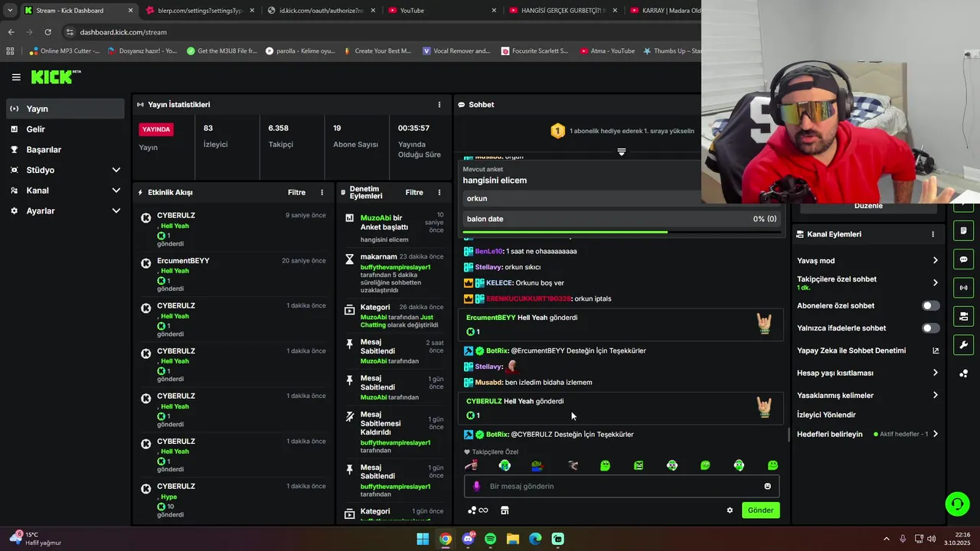The height and width of the screenshot is (551, 980).
Task: Open the green support headset button
Action: [x=957, y=504]
